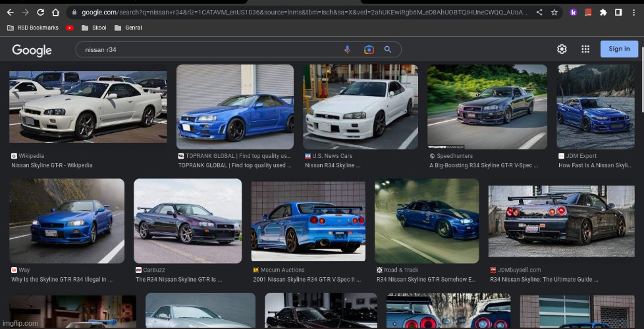Image resolution: width=644 pixels, height=329 pixels.
Task: Click 'Why Is the Skyline GT-R R34 Illegal in' title
Action: click(x=62, y=280)
